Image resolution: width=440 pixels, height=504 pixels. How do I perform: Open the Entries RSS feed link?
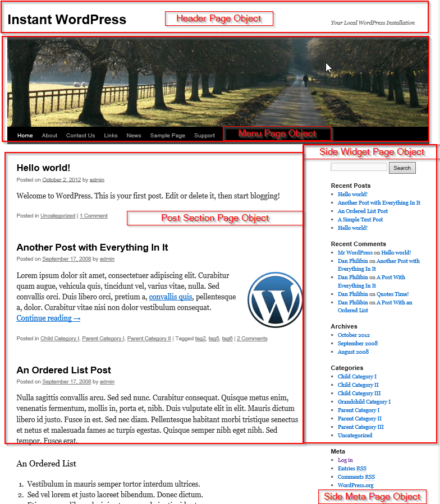coord(352,469)
